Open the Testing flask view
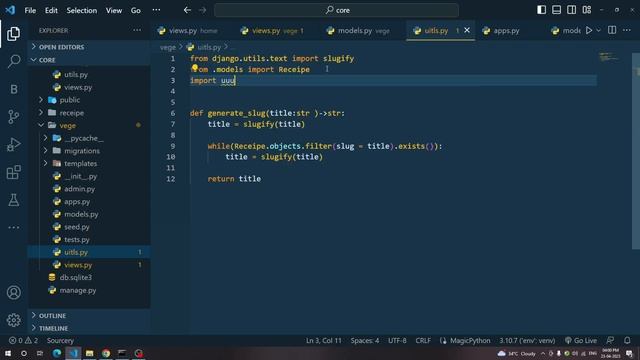 (13, 200)
